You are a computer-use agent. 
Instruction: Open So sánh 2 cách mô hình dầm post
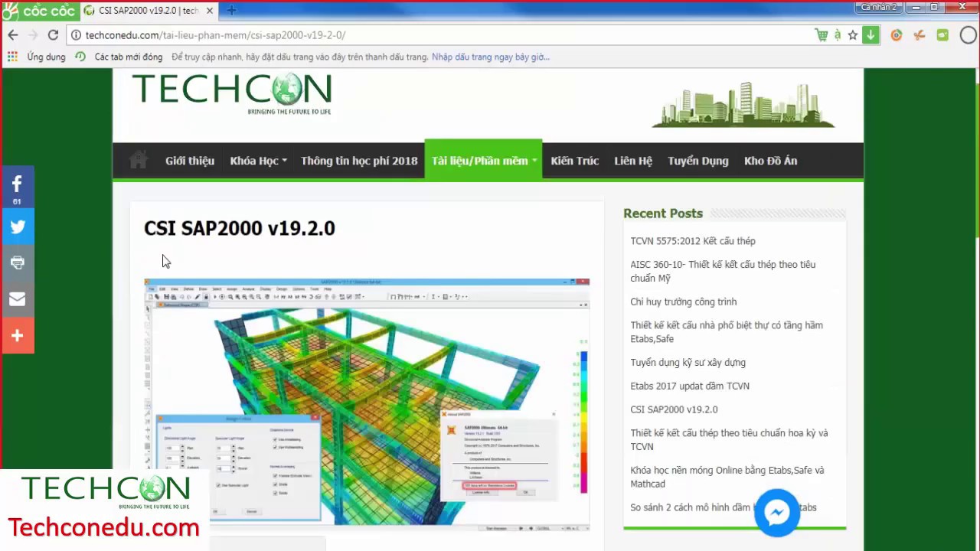tap(724, 507)
